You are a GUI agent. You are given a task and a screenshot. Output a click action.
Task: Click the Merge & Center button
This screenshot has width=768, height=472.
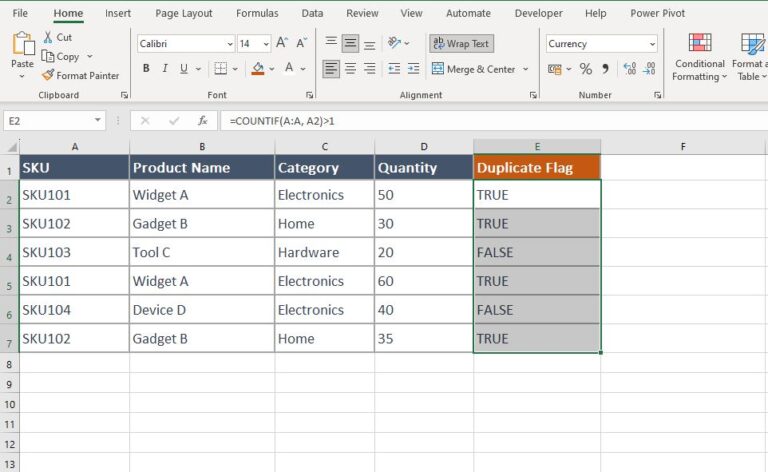coord(473,69)
